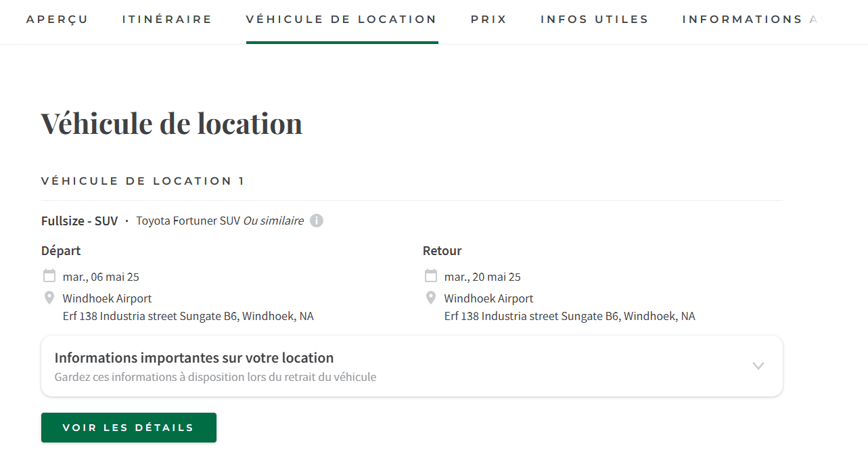868x454 pixels.
Task: Click the location pin icon under Retour
Action: (431, 298)
